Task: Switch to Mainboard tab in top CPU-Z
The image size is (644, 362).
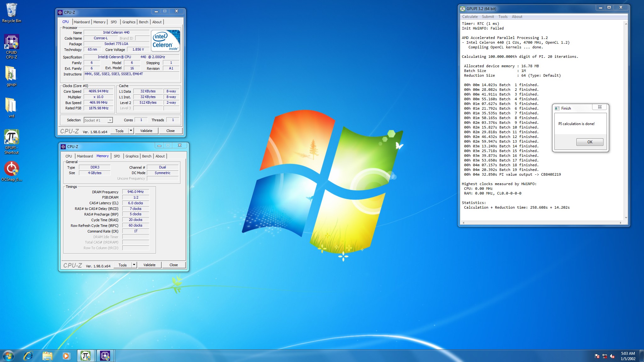Action: tap(82, 22)
